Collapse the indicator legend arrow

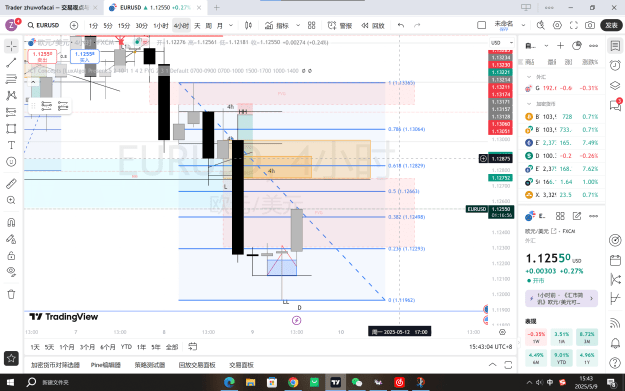(33, 82)
